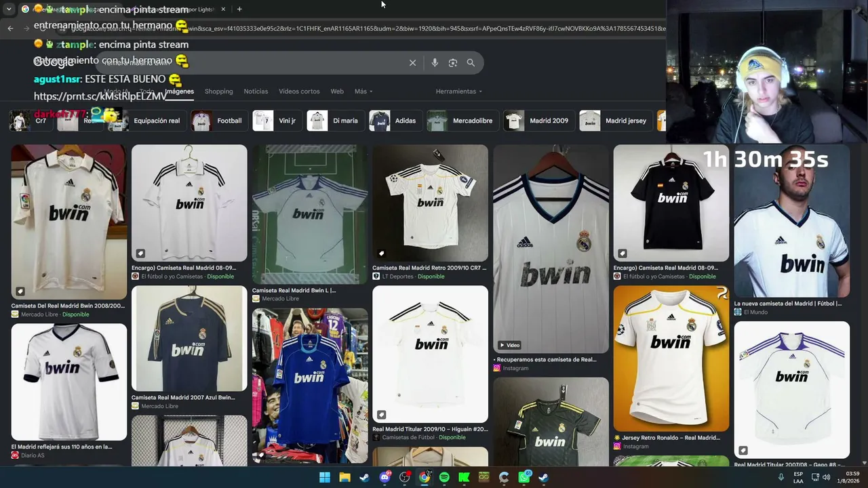868x488 pixels.
Task: Click the system tray microphone icon
Action: tap(781, 477)
